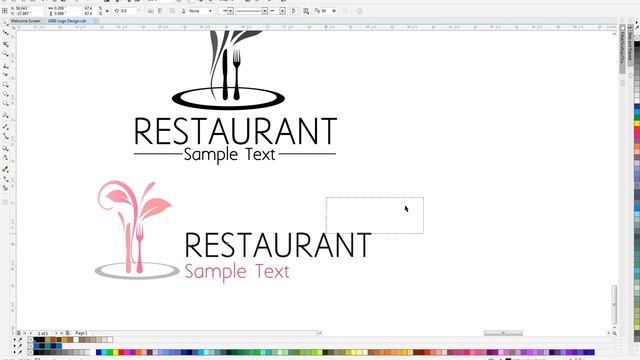Select the Page 1 tab
This screenshot has height=360, width=640.
[x=81, y=333]
